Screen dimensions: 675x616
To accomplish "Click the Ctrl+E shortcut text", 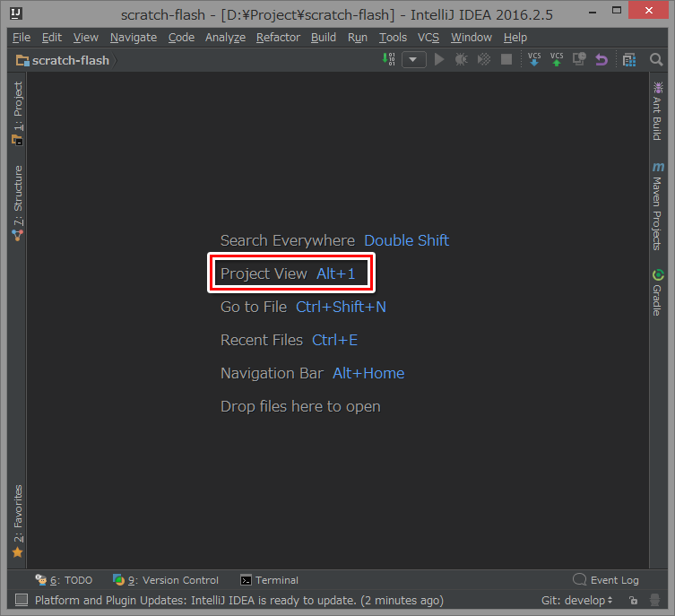I will pos(335,340).
